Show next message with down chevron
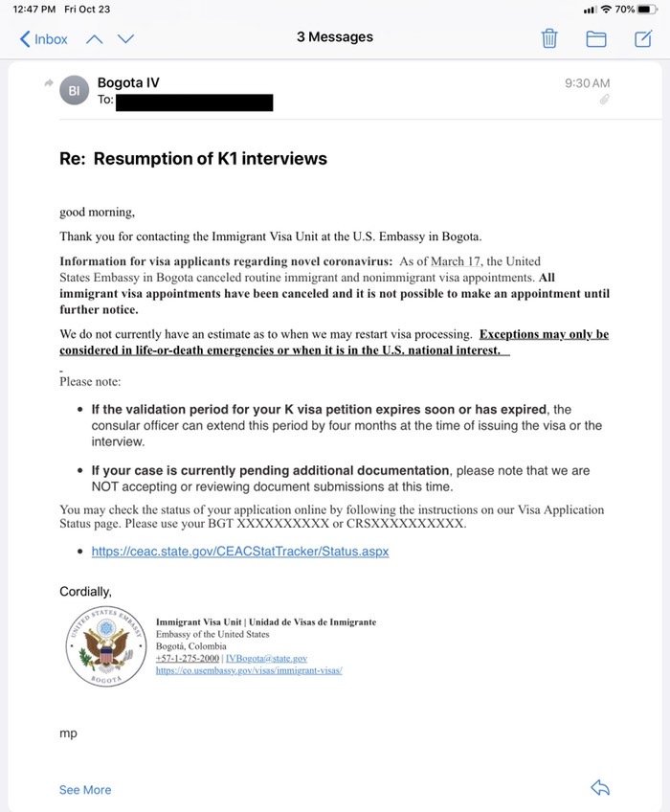670x812 pixels. [x=125, y=39]
